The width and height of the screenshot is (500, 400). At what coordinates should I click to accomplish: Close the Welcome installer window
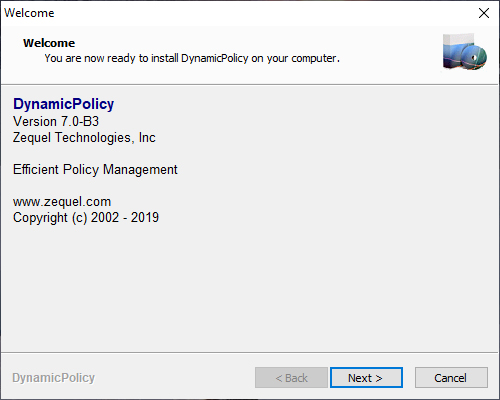coord(484,13)
